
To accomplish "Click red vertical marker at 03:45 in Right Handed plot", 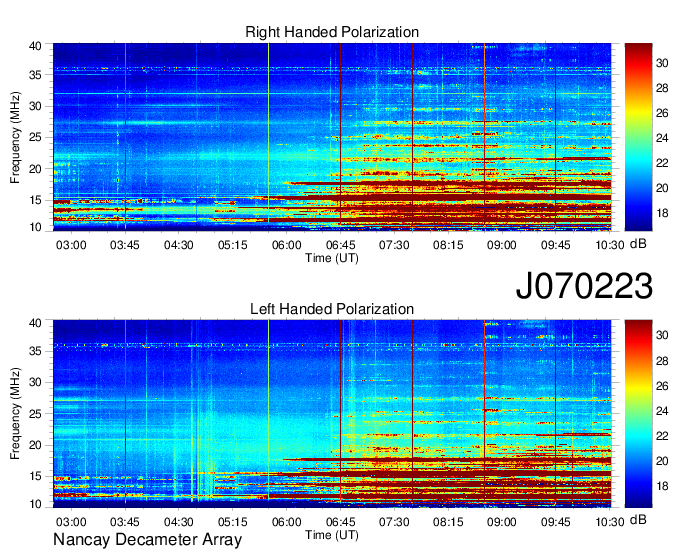I will tap(125, 135).
